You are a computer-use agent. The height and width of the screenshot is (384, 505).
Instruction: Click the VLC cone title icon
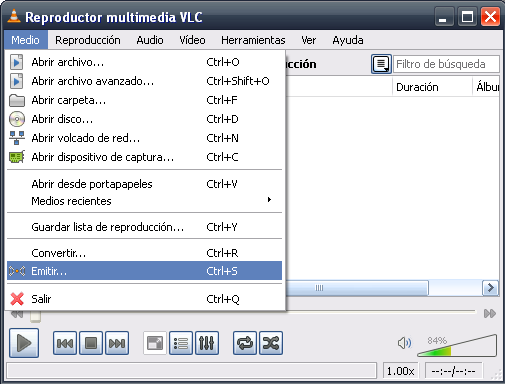click(14, 16)
